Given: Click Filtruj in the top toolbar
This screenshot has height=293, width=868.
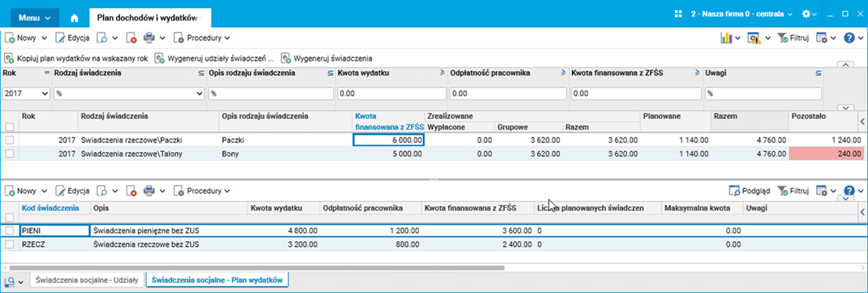Looking at the screenshot, I should click(x=793, y=38).
